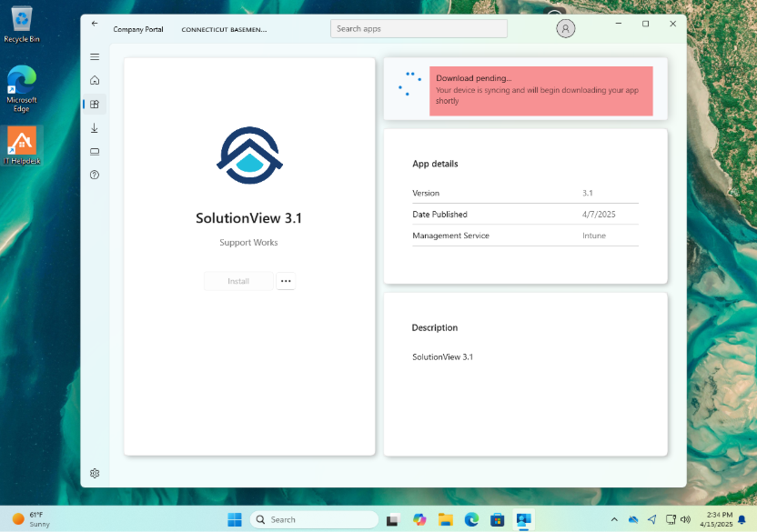Image resolution: width=757 pixels, height=532 pixels.
Task: Click the SolutionView 3.1 app title
Action: pos(248,218)
